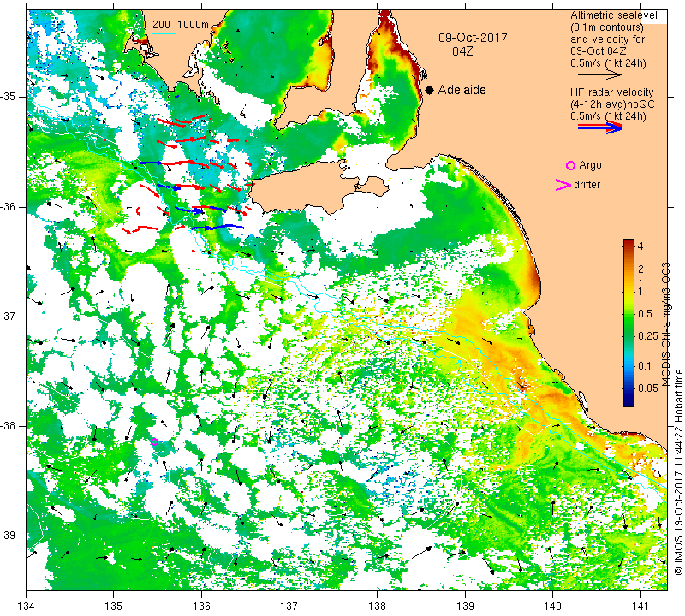Click the 'drifter' legend label
The image size is (685, 616).
[x=587, y=185]
